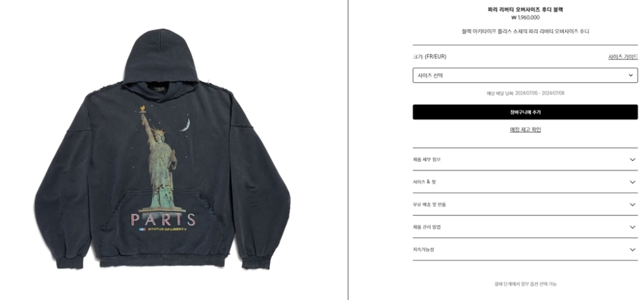Click the chevron beside 지속가능성
The height and width of the screenshot is (300, 644).
tap(632, 250)
